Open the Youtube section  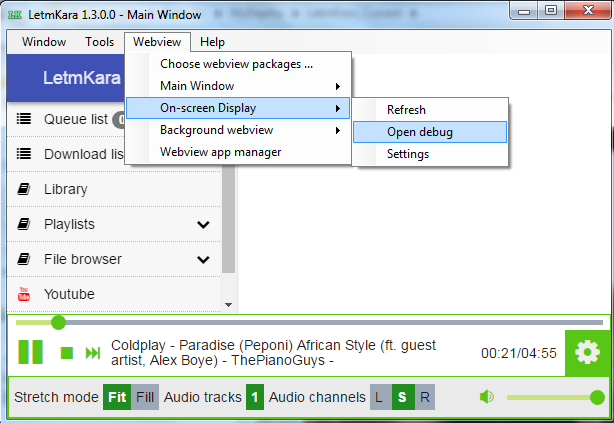114,294
